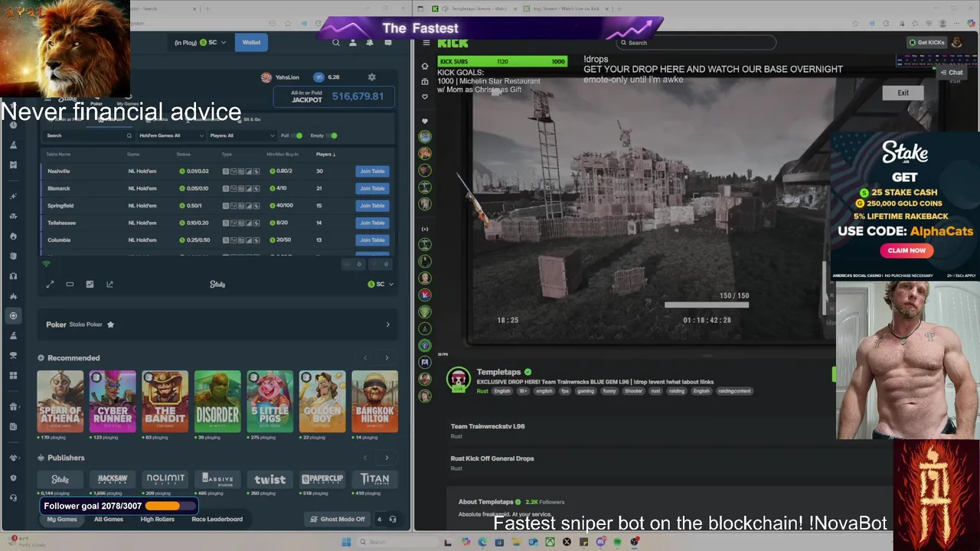Switch to bogi Stream browser tab

point(565,8)
